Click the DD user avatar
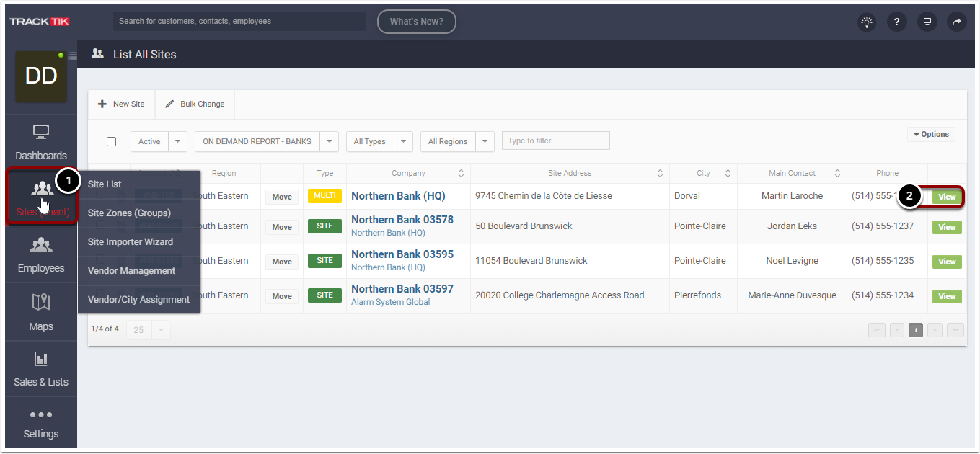 pyautogui.click(x=41, y=76)
